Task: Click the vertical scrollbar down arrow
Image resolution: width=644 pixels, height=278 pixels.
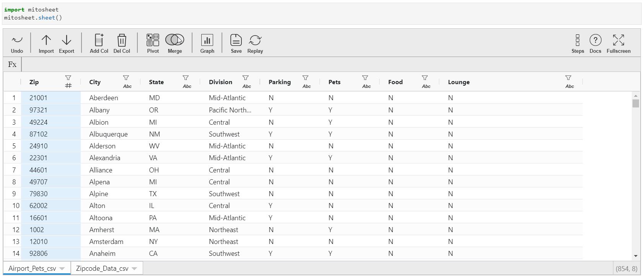Action: pyautogui.click(x=636, y=256)
